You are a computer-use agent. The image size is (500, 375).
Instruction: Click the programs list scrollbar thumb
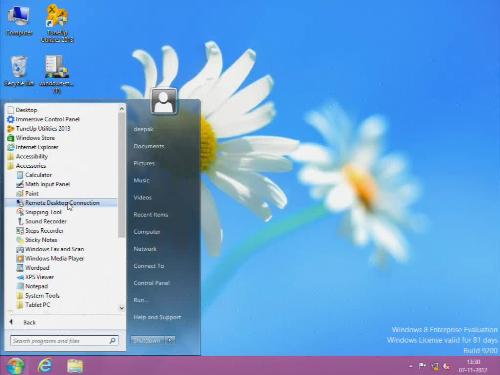click(x=122, y=175)
